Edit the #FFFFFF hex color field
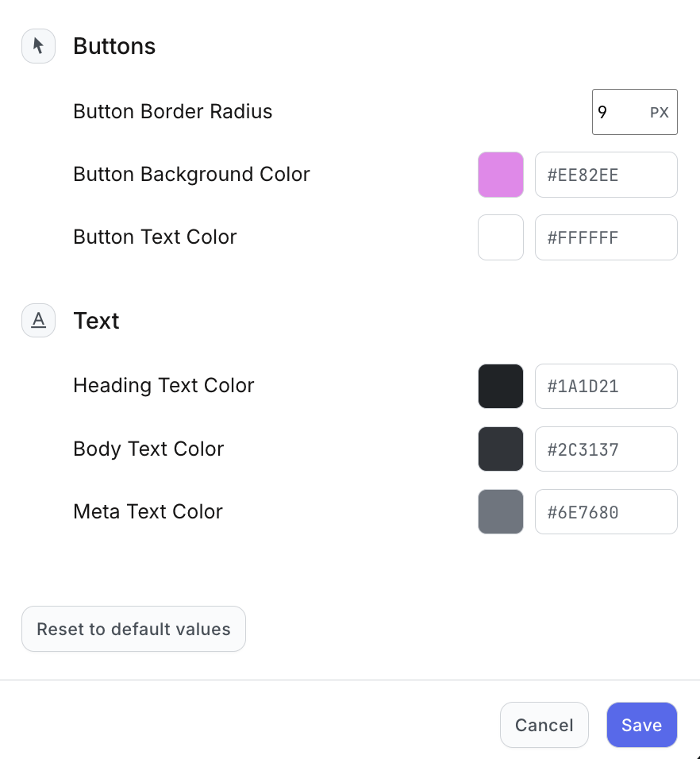This screenshot has width=700, height=759. [x=606, y=237]
